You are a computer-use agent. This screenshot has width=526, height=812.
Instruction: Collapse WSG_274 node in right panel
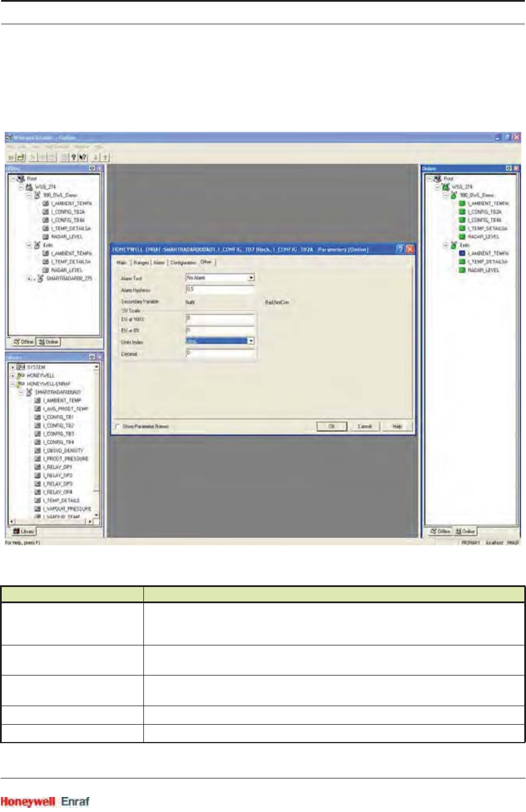tap(437, 187)
